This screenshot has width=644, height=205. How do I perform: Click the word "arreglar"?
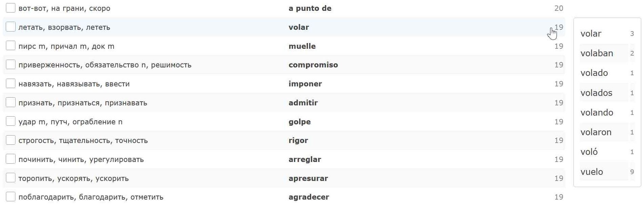(305, 159)
